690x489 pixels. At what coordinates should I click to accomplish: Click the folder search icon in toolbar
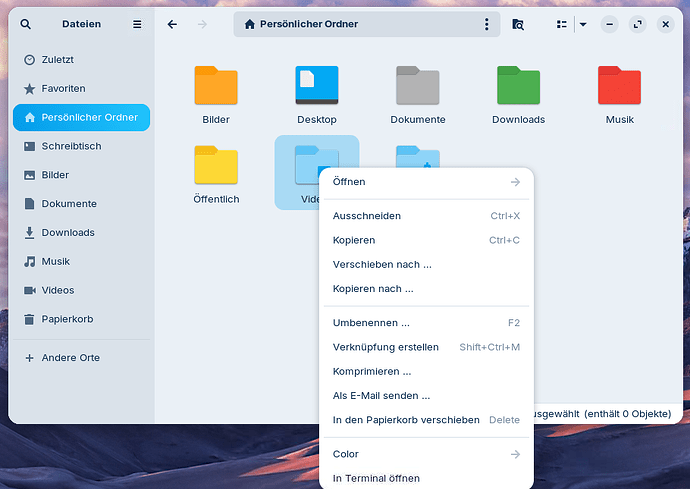518,24
